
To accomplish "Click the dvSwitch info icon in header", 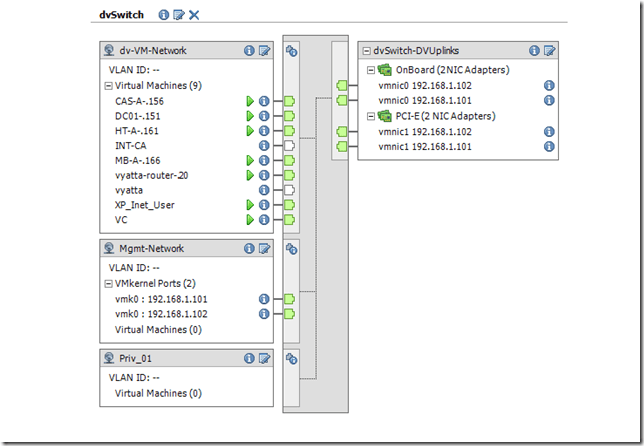I will (165, 15).
